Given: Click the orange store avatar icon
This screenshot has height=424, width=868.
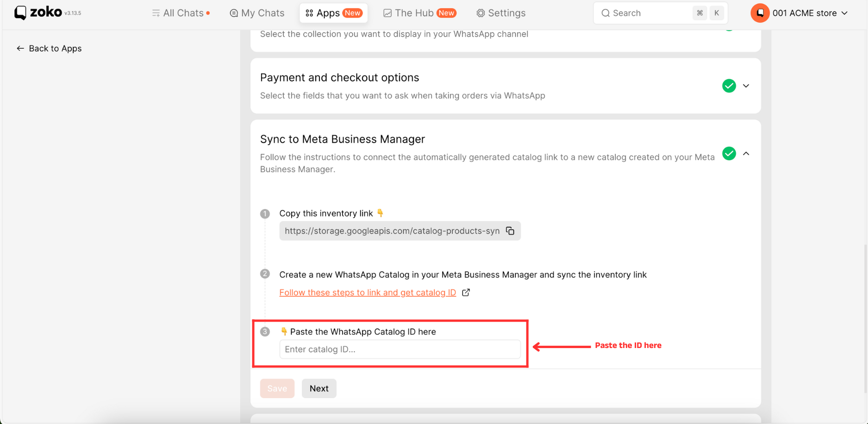Looking at the screenshot, I should coord(760,13).
